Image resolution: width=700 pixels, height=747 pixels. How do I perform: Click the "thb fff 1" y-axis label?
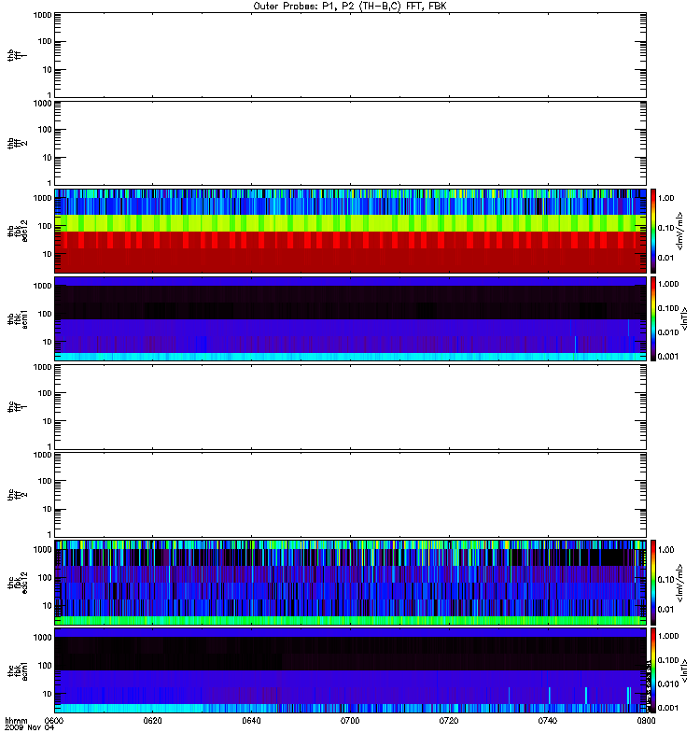click(x=18, y=55)
